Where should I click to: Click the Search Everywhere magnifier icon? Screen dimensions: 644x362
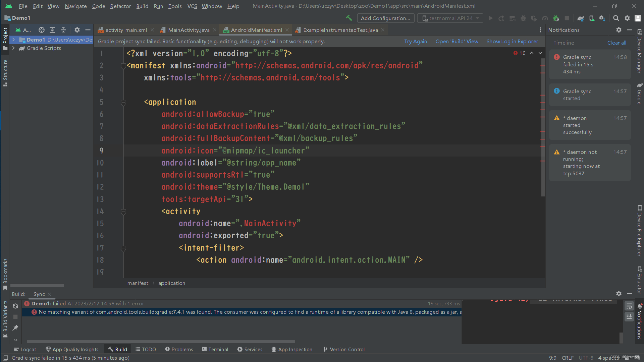616,18
